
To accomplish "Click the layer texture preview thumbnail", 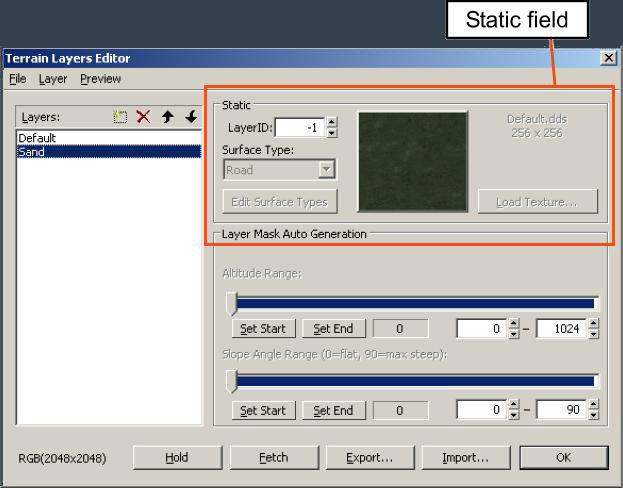I will tap(413, 161).
